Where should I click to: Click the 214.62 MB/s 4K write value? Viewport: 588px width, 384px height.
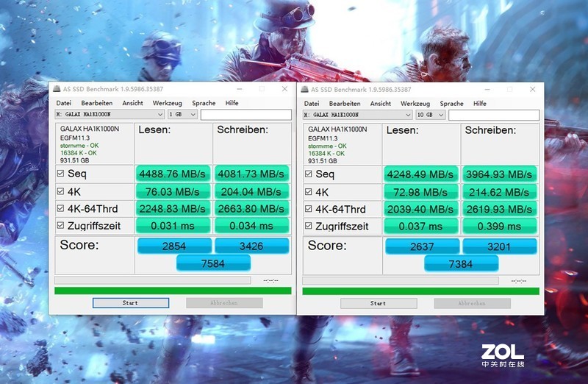[499, 192]
